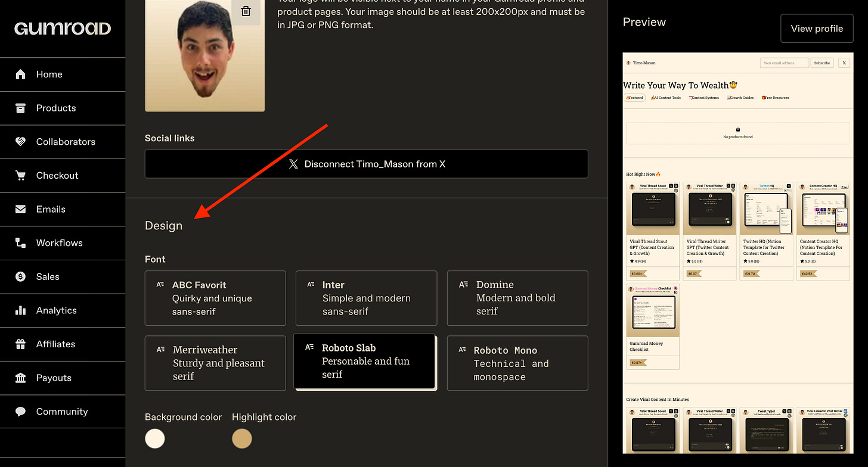Click the Products box icon

(21, 108)
